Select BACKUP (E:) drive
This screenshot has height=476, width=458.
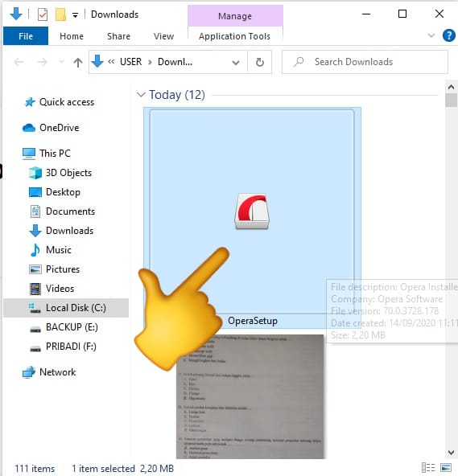(x=72, y=327)
